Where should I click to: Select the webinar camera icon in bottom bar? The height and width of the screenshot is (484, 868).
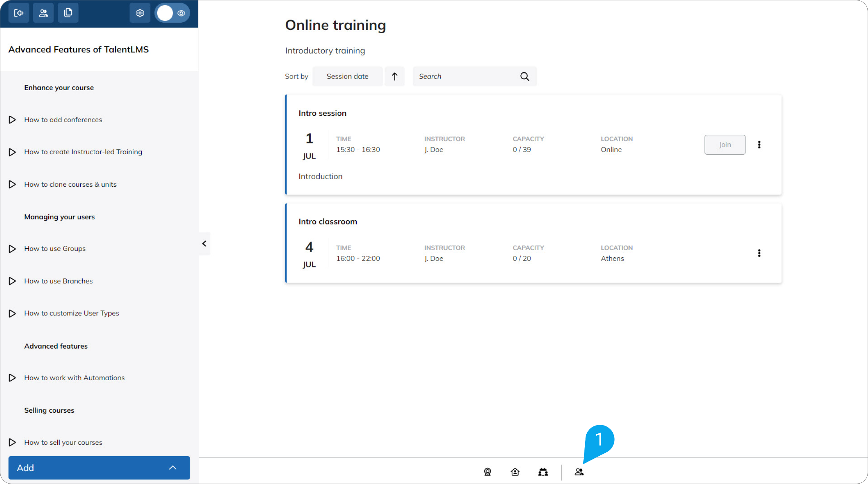click(487, 472)
